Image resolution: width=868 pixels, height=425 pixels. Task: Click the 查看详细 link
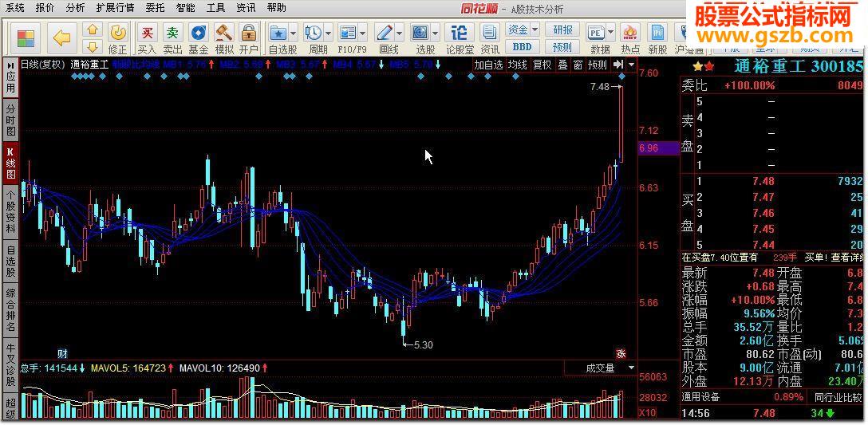pos(847,258)
